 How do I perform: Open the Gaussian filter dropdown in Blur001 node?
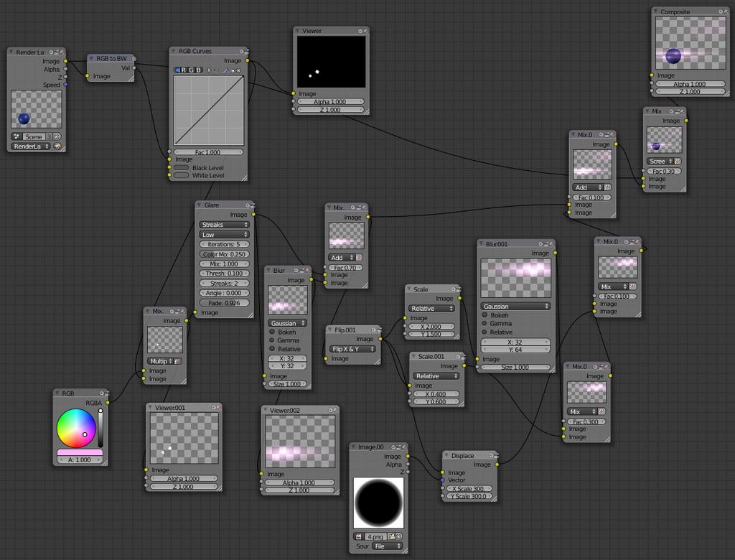coord(515,307)
